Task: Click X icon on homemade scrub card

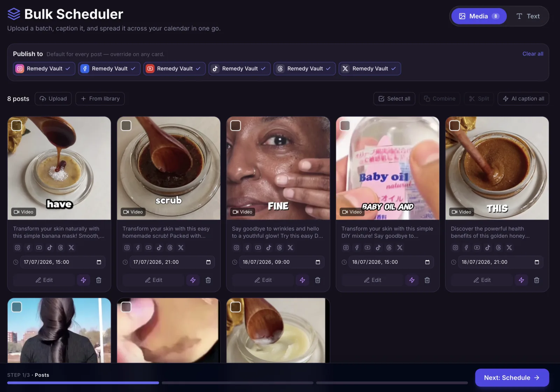Action: coord(181,248)
